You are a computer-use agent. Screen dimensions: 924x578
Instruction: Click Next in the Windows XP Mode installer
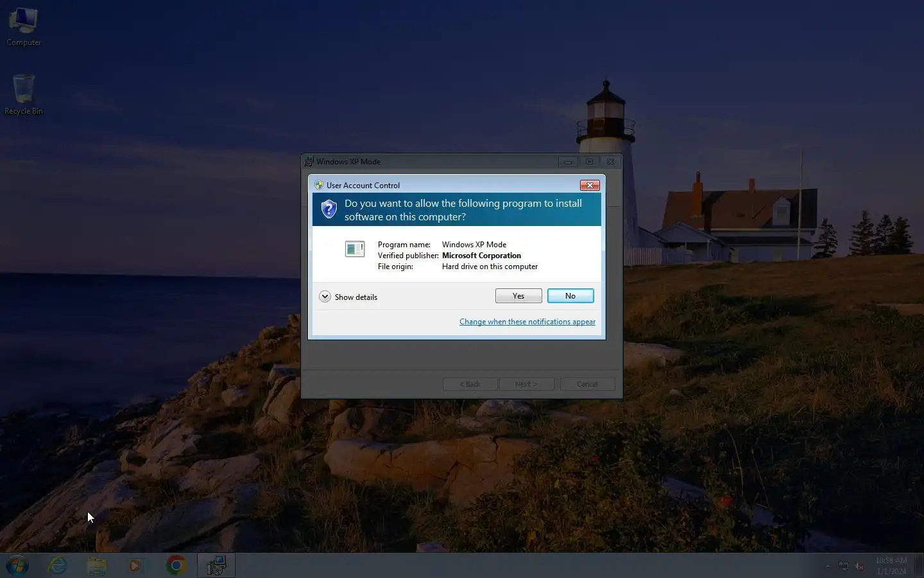pyautogui.click(x=526, y=384)
